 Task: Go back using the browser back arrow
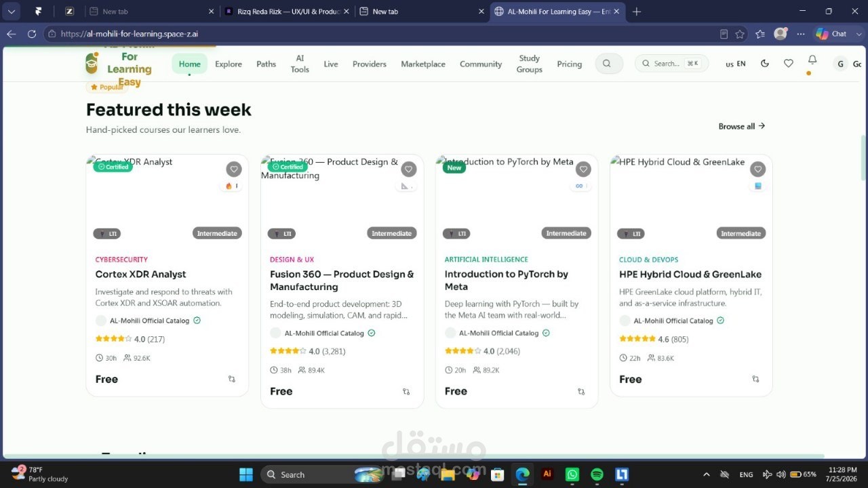[12, 34]
